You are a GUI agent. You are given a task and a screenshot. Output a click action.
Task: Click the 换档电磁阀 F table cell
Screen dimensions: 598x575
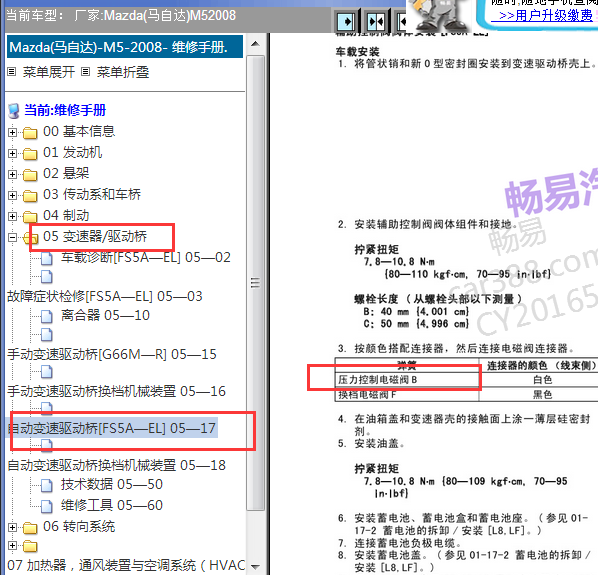click(x=407, y=394)
